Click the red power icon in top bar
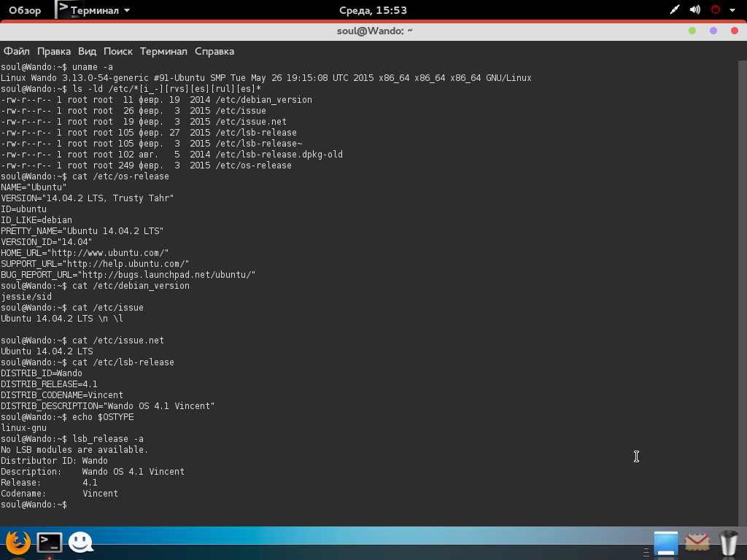Image resolution: width=747 pixels, height=560 pixels. 715,10
